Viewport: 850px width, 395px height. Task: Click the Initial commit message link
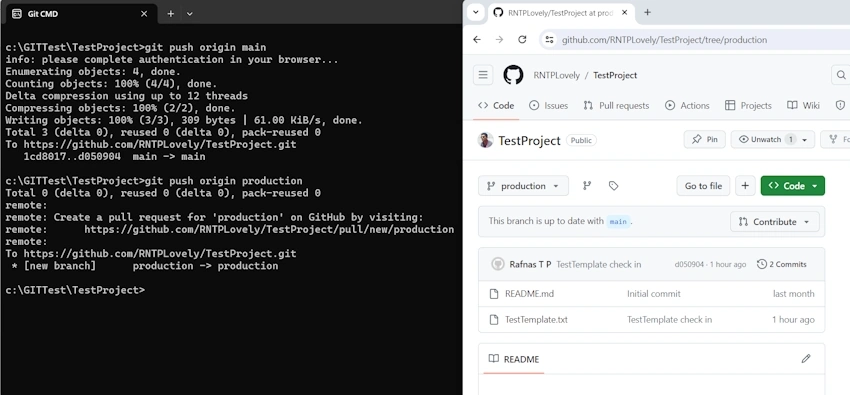pos(654,294)
